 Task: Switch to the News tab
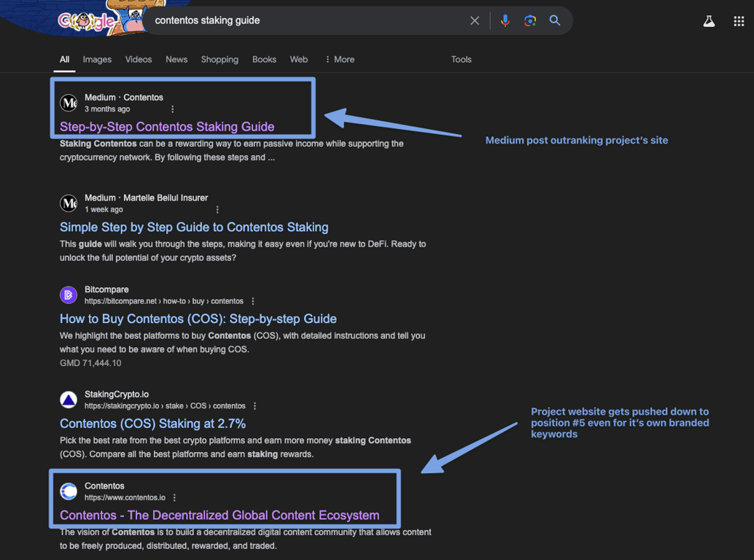(176, 60)
